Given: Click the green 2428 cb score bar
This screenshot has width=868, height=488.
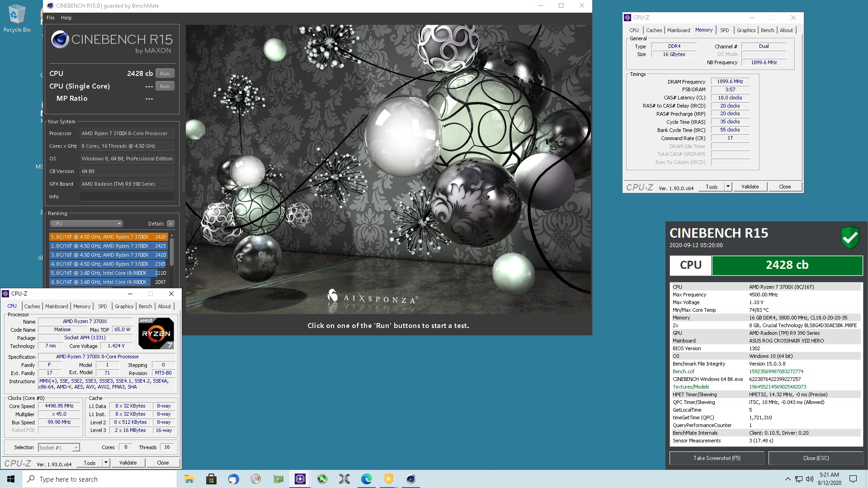Looking at the screenshot, I should tap(787, 265).
